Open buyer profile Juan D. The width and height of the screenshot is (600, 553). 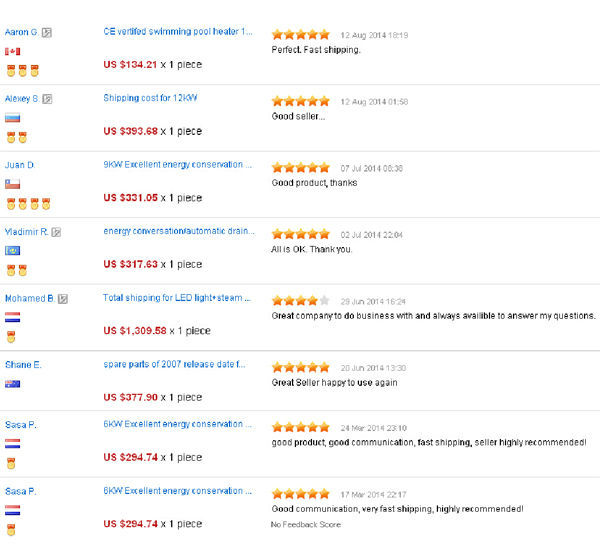click(x=20, y=165)
